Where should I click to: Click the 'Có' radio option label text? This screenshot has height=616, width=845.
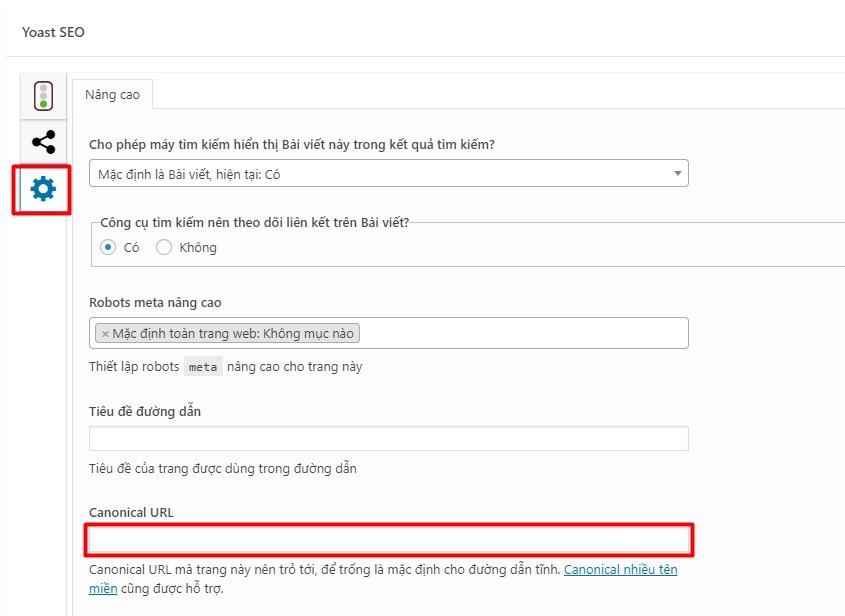(x=131, y=247)
